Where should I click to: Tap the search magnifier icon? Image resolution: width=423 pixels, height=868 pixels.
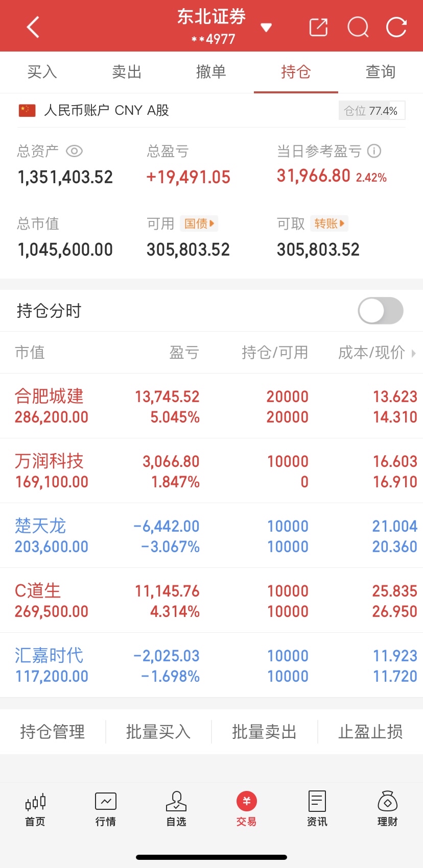(x=358, y=27)
